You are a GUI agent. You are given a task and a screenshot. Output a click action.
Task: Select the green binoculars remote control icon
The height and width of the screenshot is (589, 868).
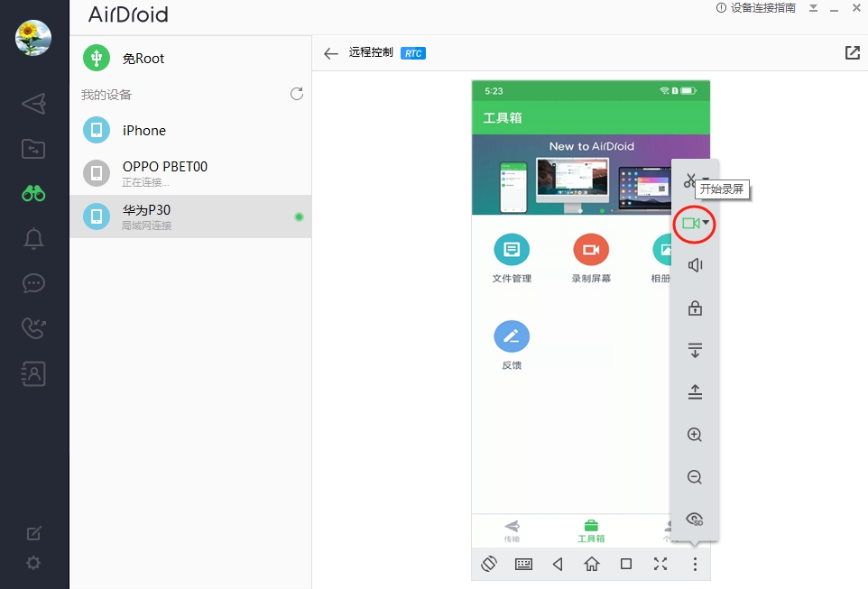click(x=33, y=194)
